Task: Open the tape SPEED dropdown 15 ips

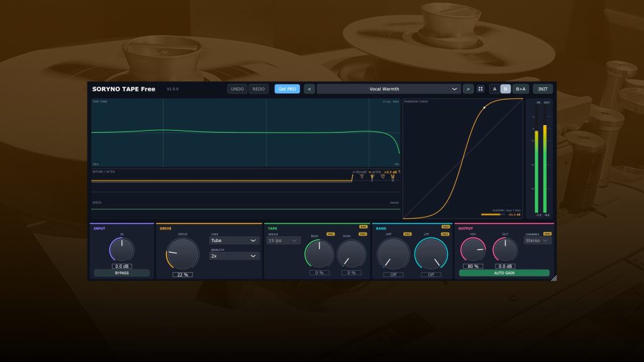Action: coord(283,241)
